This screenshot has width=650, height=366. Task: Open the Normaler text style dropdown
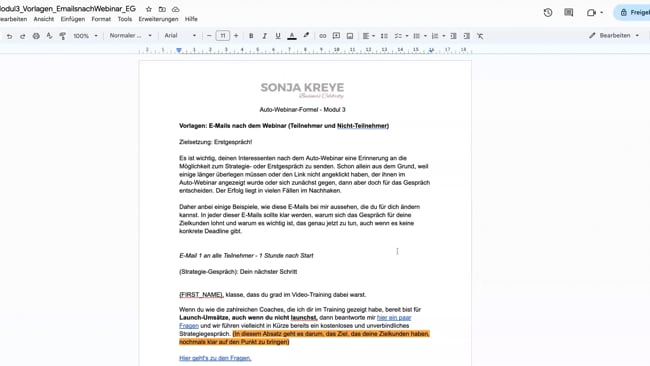click(x=131, y=36)
